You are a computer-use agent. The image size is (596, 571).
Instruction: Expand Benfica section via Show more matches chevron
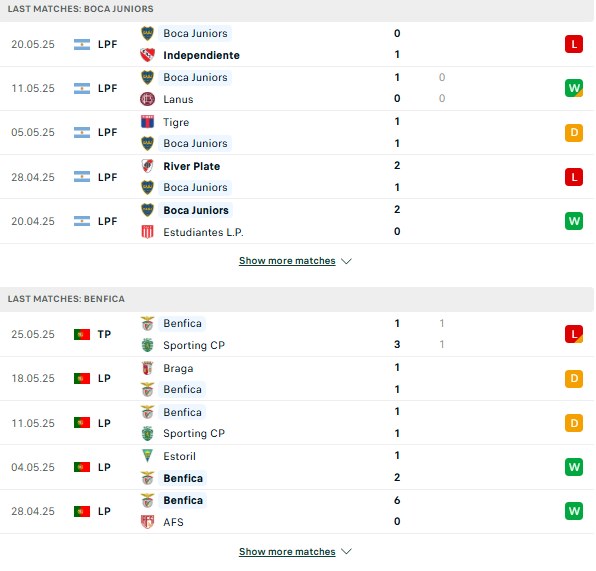click(x=346, y=551)
